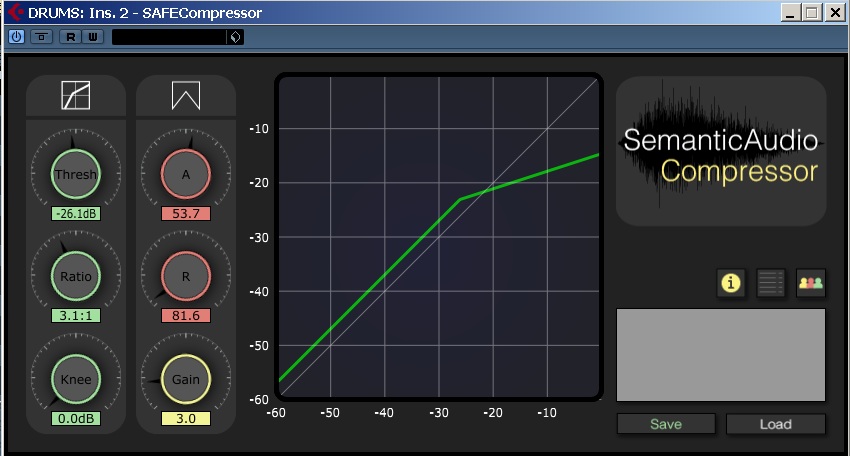This screenshot has height=456, width=850.
Task: Click the colored people/users icon
Action: 811,283
